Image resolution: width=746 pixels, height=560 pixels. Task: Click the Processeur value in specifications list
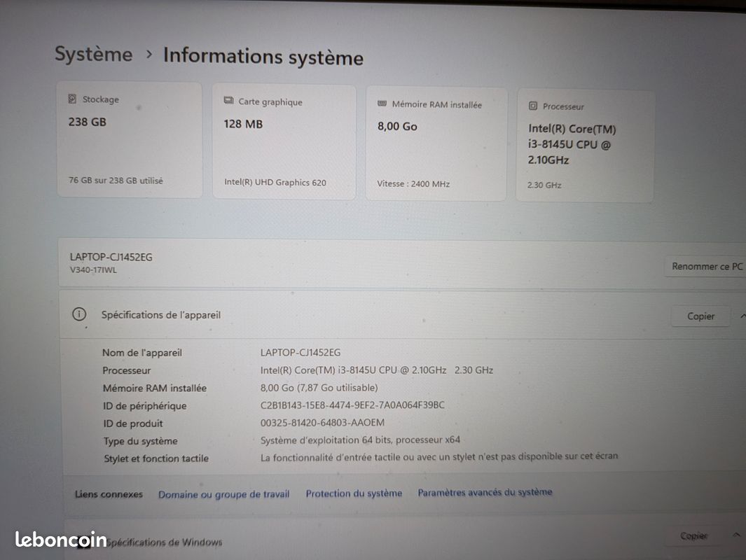[376, 370]
